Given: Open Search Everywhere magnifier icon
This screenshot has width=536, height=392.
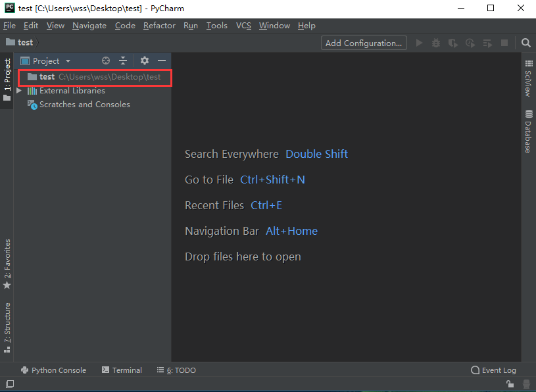Looking at the screenshot, I should coord(526,43).
